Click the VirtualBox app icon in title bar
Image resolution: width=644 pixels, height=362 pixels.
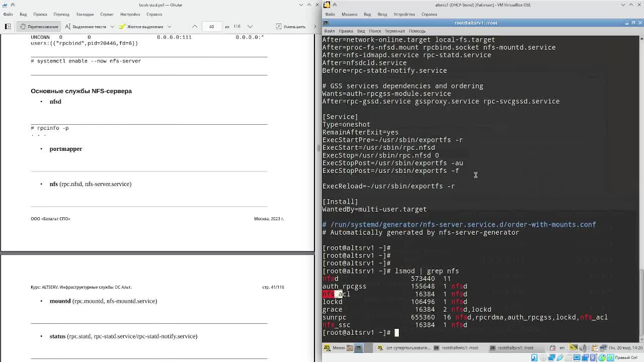[x=327, y=5]
